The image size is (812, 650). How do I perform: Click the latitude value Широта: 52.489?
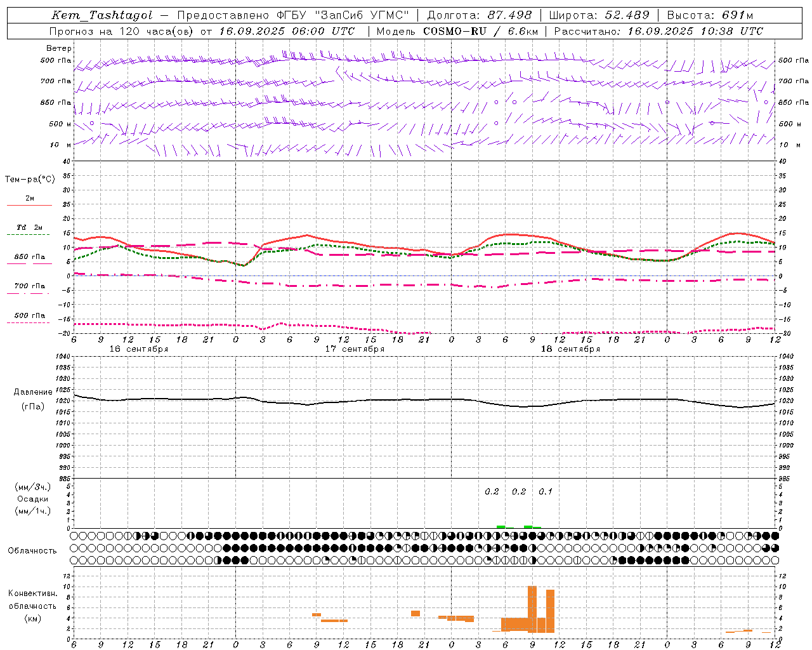(599, 15)
